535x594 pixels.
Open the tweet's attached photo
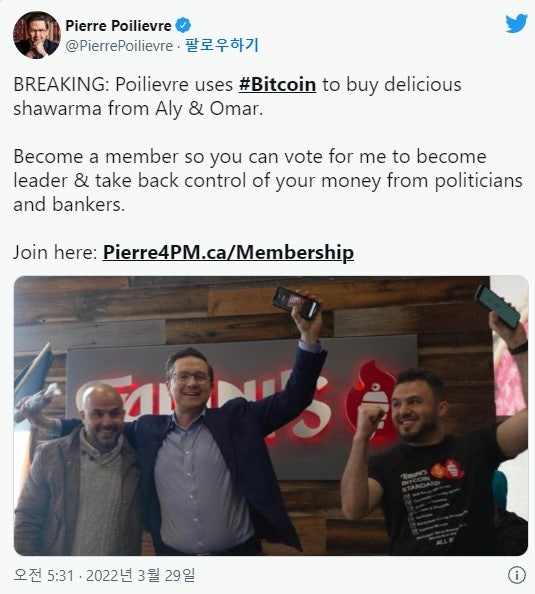point(271,416)
